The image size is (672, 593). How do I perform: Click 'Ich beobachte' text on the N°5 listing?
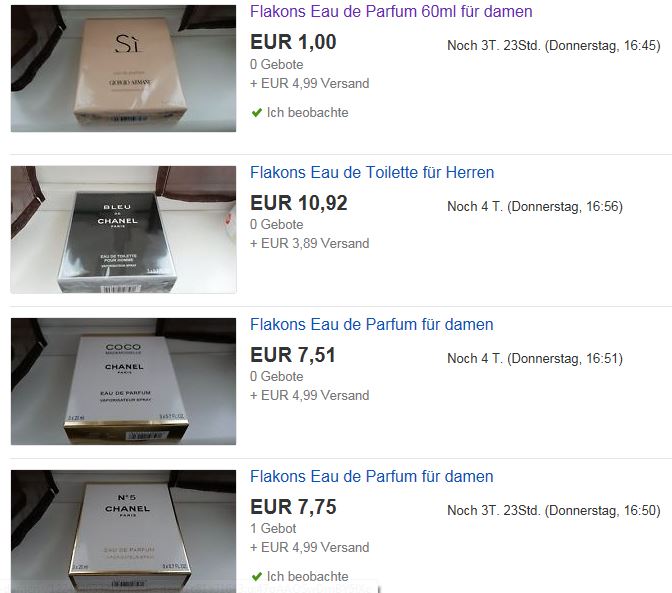[x=307, y=576]
